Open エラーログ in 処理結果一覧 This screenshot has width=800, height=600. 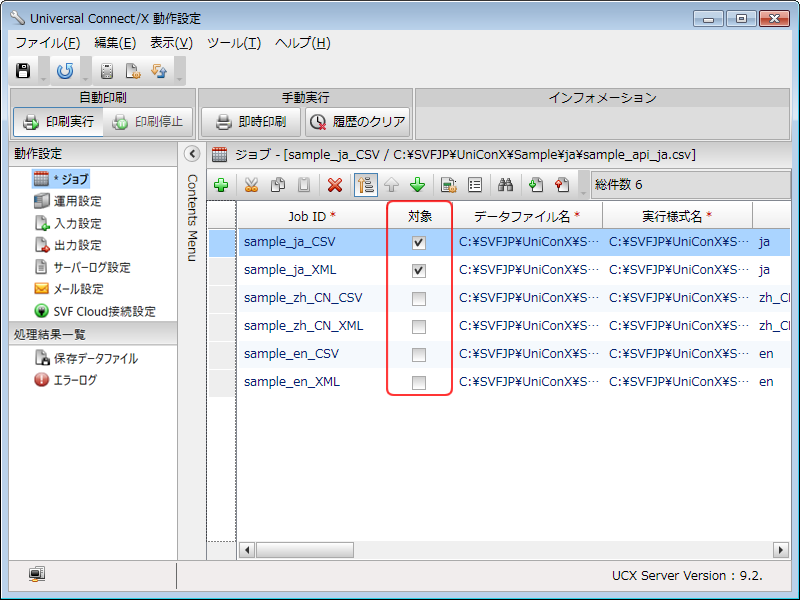click(x=65, y=380)
